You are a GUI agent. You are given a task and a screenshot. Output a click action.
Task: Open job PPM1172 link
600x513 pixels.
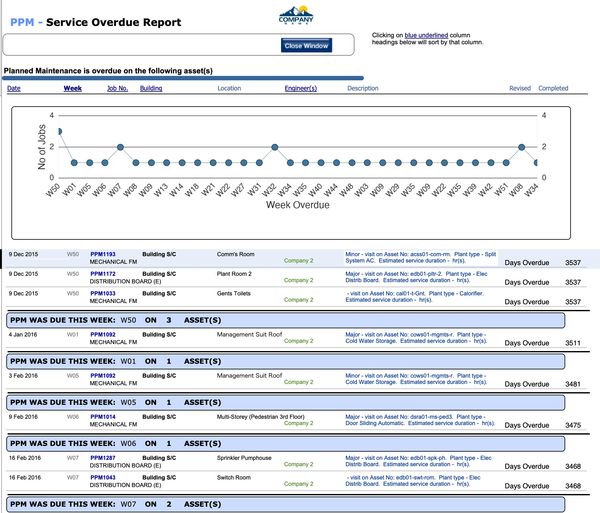(103, 273)
